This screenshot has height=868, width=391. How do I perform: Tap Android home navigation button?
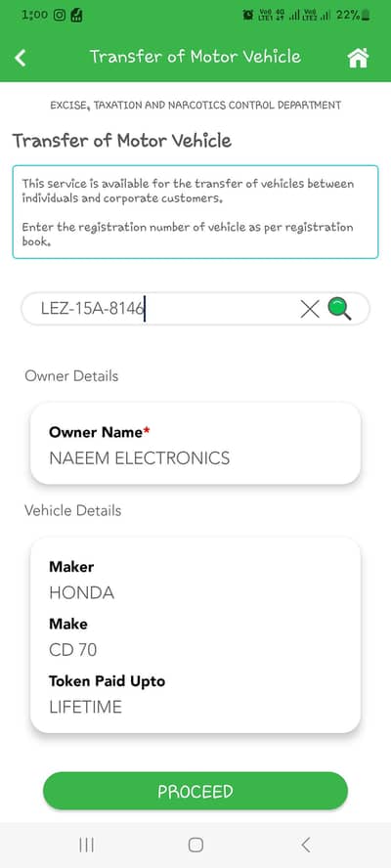tap(195, 845)
